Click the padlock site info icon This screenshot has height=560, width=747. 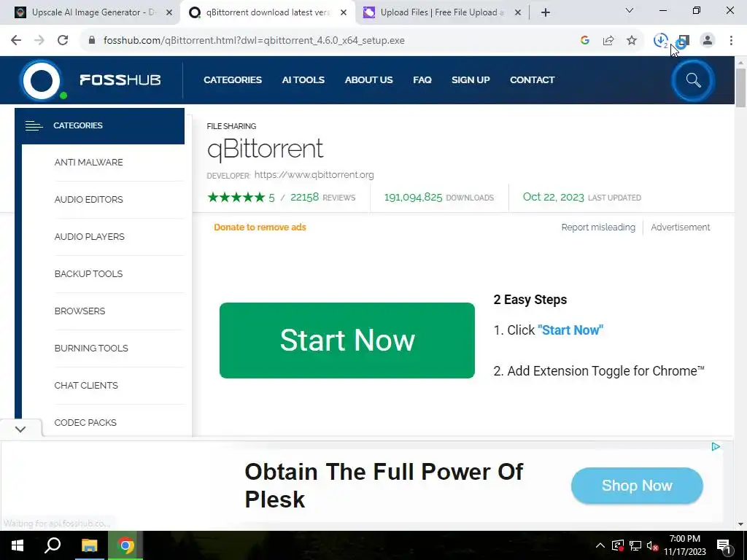pos(92,41)
